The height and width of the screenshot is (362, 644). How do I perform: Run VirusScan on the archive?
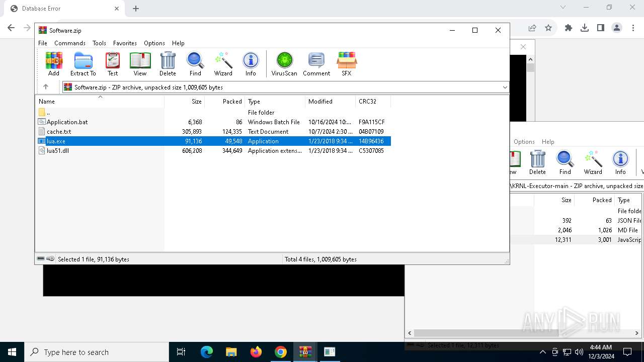284,64
